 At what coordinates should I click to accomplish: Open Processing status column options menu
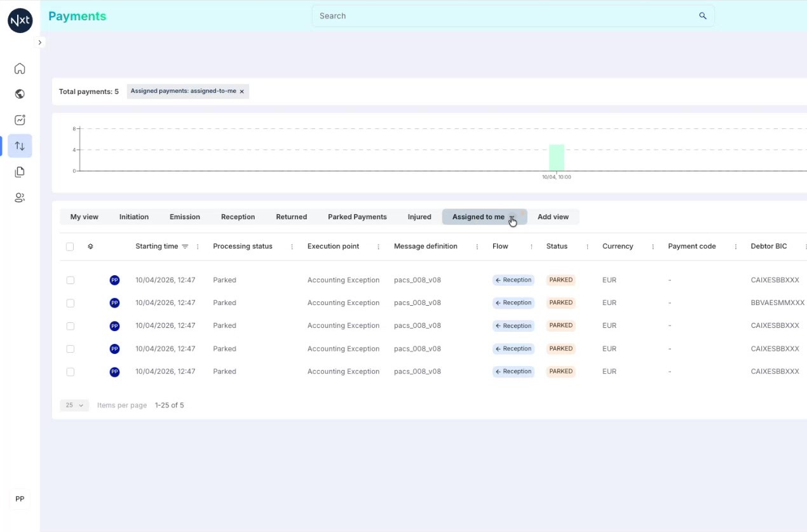(x=292, y=247)
